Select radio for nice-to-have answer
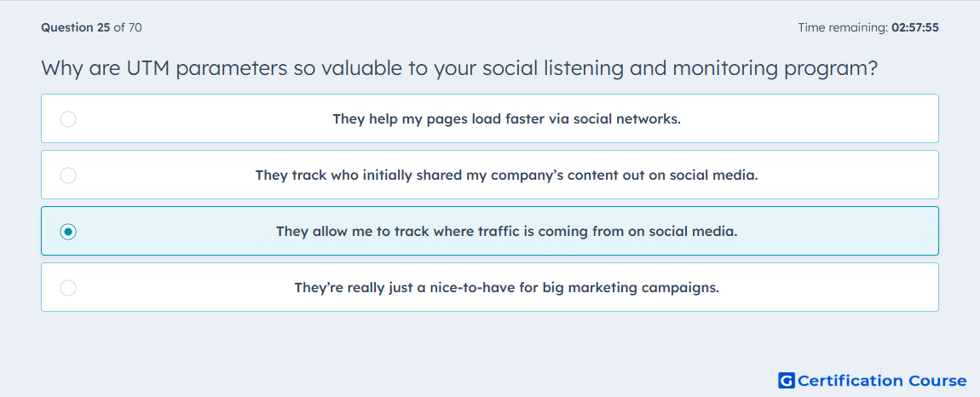The height and width of the screenshot is (397, 980). click(68, 288)
